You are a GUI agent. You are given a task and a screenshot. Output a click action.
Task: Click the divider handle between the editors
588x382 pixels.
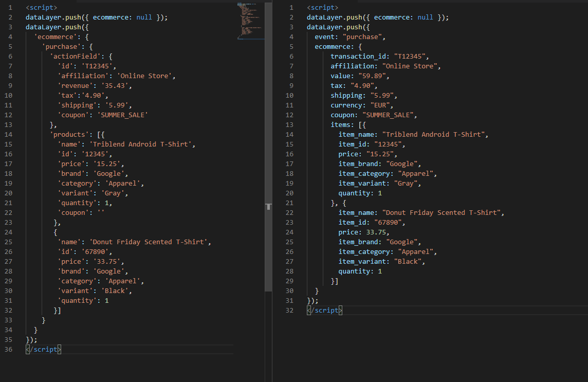pyautogui.click(x=268, y=206)
